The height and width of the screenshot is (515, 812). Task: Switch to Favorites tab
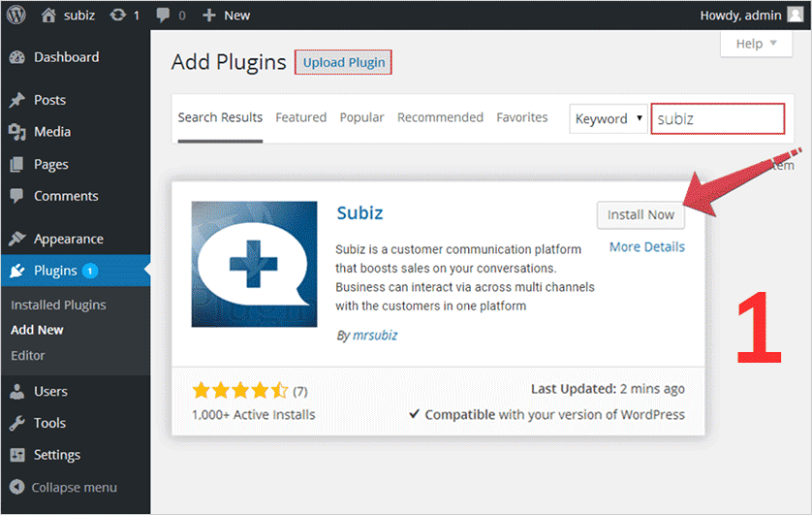[522, 117]
